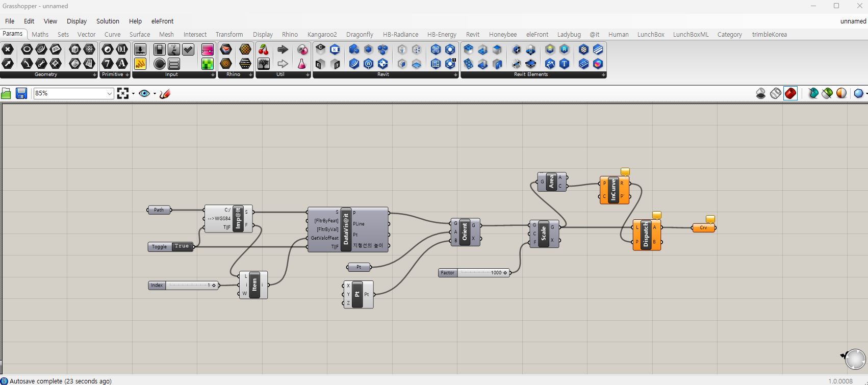Switch to wireframe preview mode
Screen dimensions: 868x385
(x=776, y=93)
